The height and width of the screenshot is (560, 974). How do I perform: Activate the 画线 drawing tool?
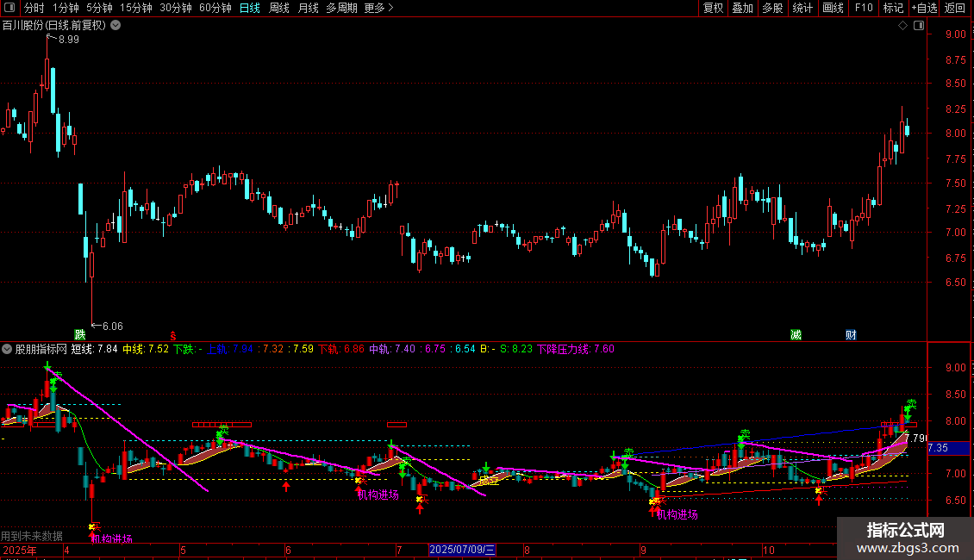(x=833, y=8)
